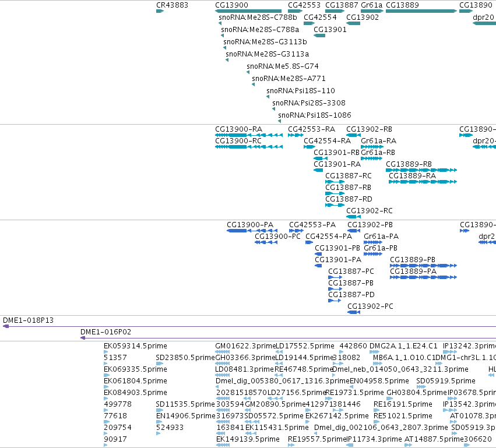The image size is (496, 448).
Task: Click the Gr61a-RB transcript label
Action: coord(378,153)
